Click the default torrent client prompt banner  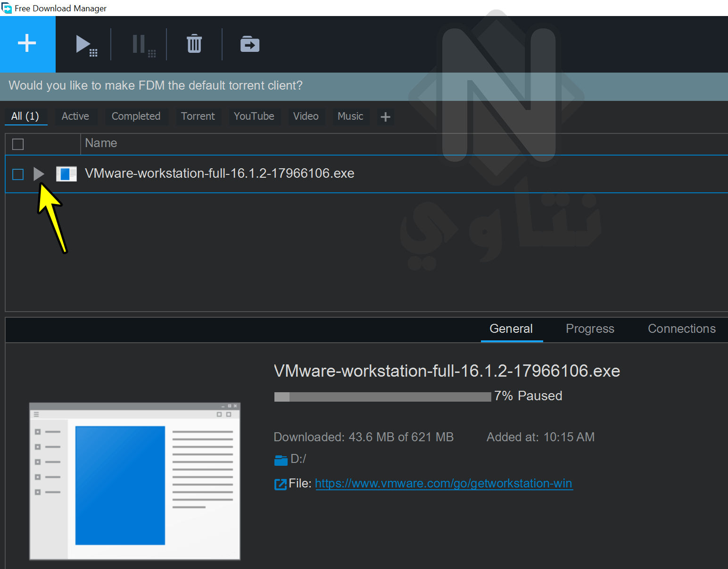click(364, 86)
